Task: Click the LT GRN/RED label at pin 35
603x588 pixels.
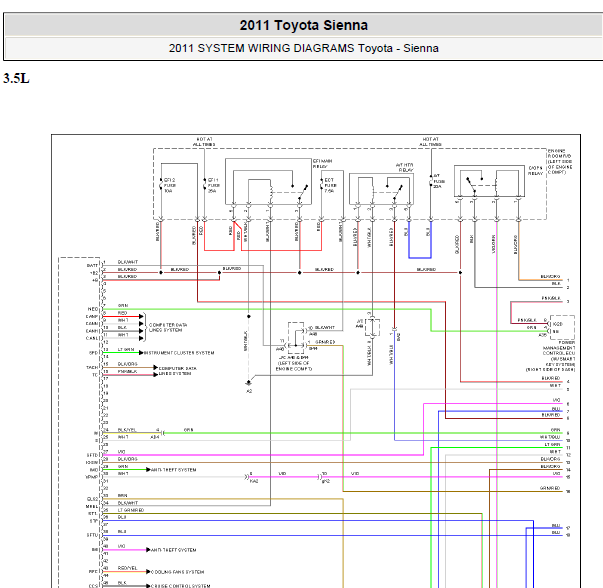Action: [x=131, y=510]
